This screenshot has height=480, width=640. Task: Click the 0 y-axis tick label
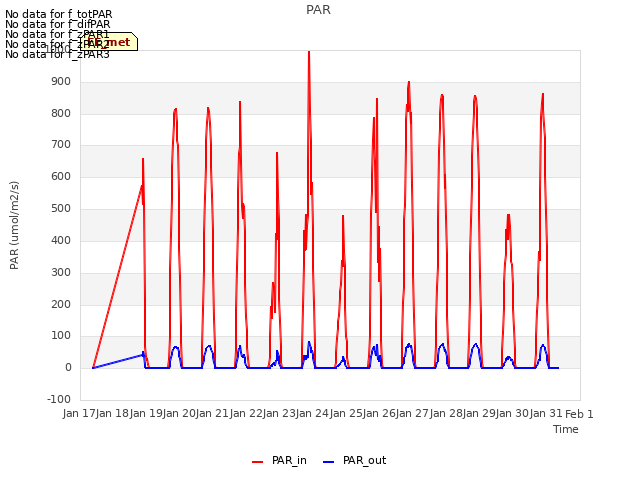tap(68, 368)
